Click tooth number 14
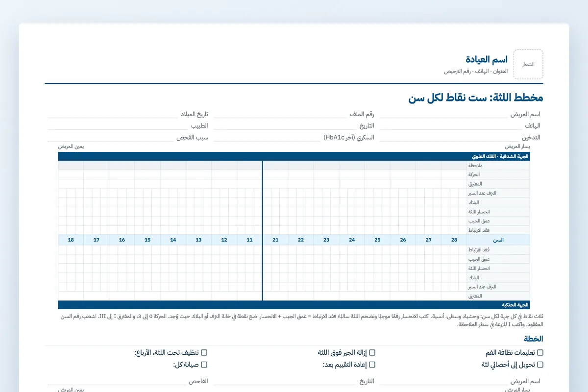 click(x=173, y=240)
